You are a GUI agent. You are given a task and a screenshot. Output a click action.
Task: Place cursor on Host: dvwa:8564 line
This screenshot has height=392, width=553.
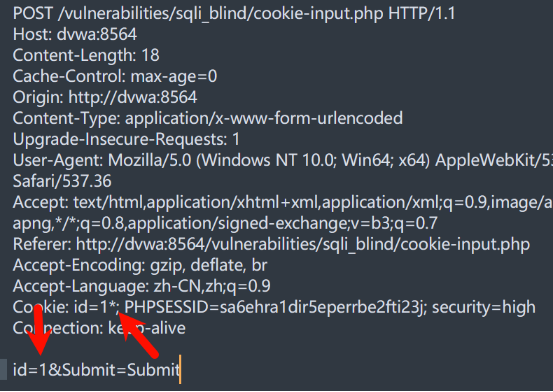click(75, 35)
